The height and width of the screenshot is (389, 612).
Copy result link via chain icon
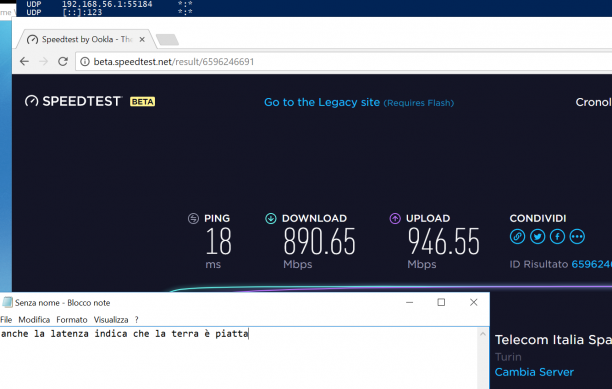click(x=517, y=236)
